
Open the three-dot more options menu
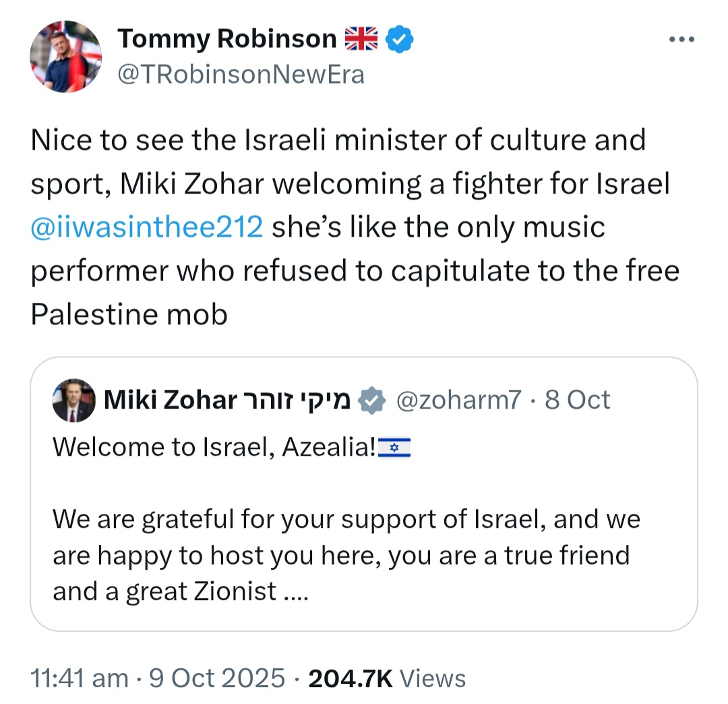click(681, 40)
